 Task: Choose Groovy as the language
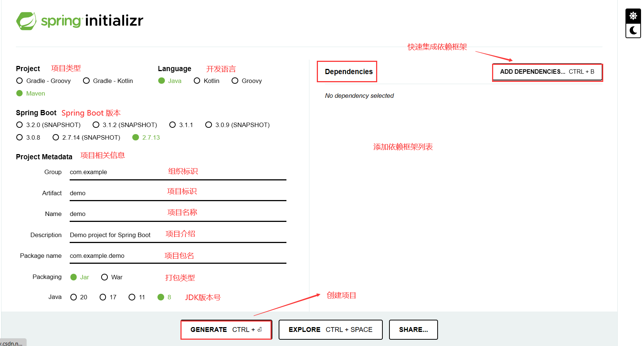(247, 81)
